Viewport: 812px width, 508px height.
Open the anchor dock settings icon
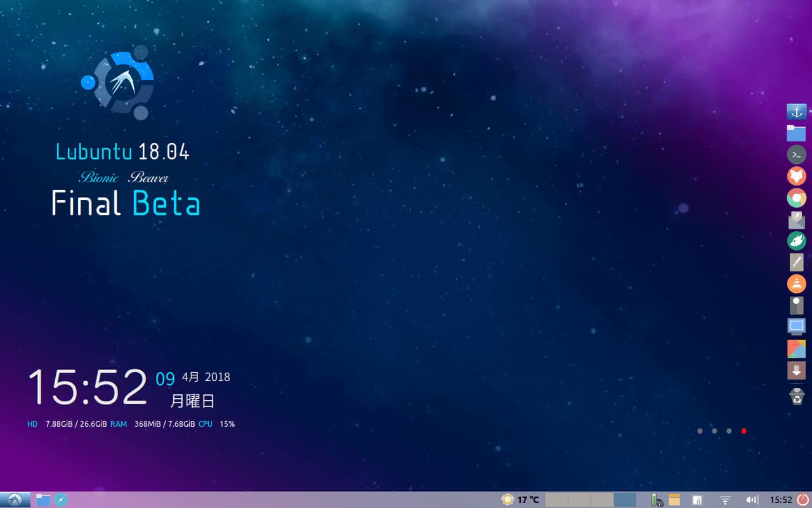(x=796, y=112)
